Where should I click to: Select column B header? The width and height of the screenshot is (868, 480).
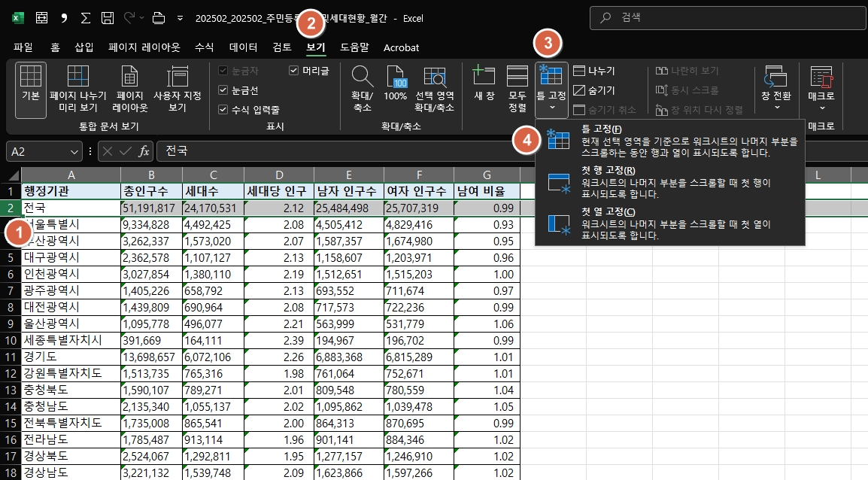pyautogui.click(x=151, y=175)
